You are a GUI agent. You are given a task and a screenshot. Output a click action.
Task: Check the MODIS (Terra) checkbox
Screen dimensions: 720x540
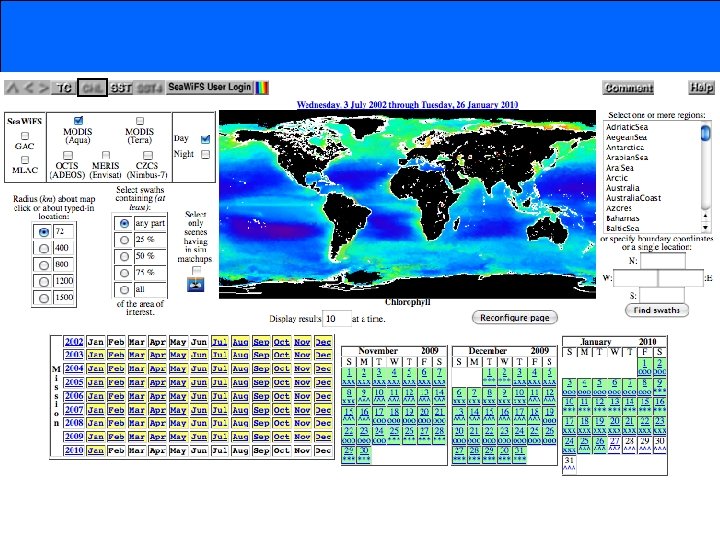point(140,121)
